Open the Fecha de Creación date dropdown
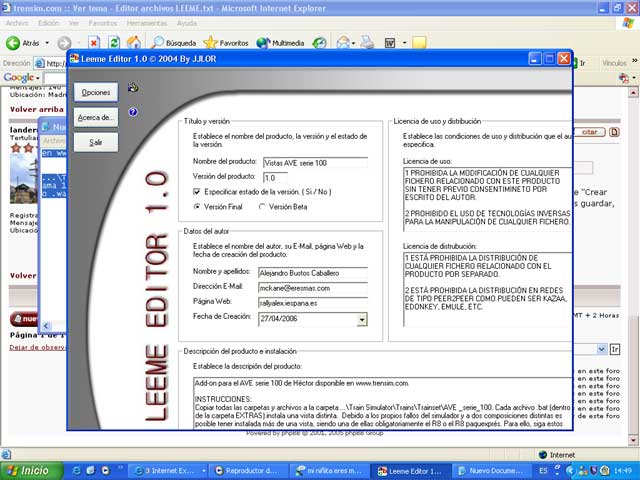This screenshot has width=640, height=480. (x=361, y=319)
